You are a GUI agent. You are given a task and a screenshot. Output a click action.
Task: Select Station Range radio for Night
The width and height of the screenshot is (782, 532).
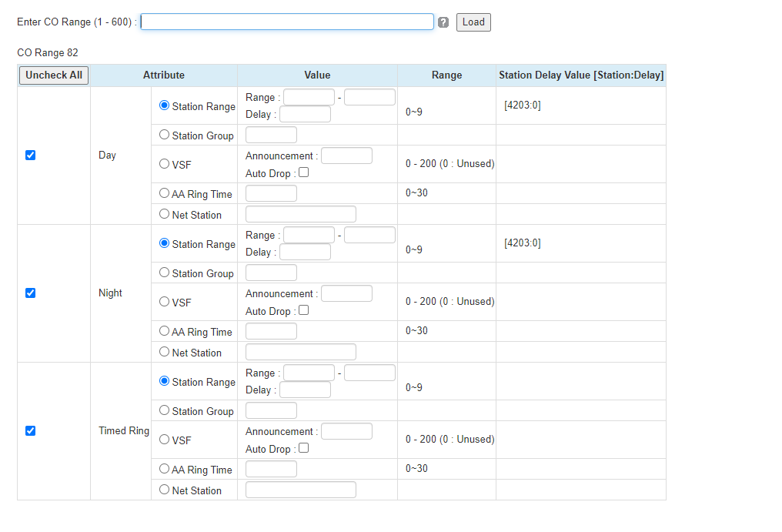tap(164, 243)
